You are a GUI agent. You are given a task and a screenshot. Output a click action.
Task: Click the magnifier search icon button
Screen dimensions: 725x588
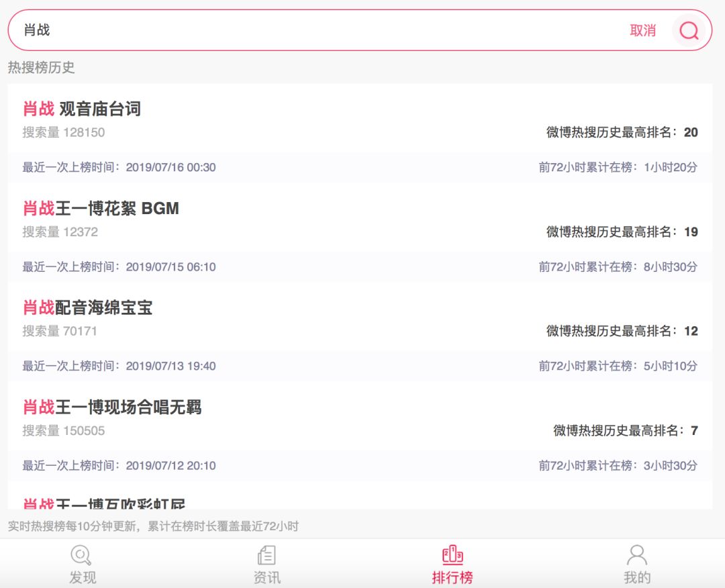689,30
